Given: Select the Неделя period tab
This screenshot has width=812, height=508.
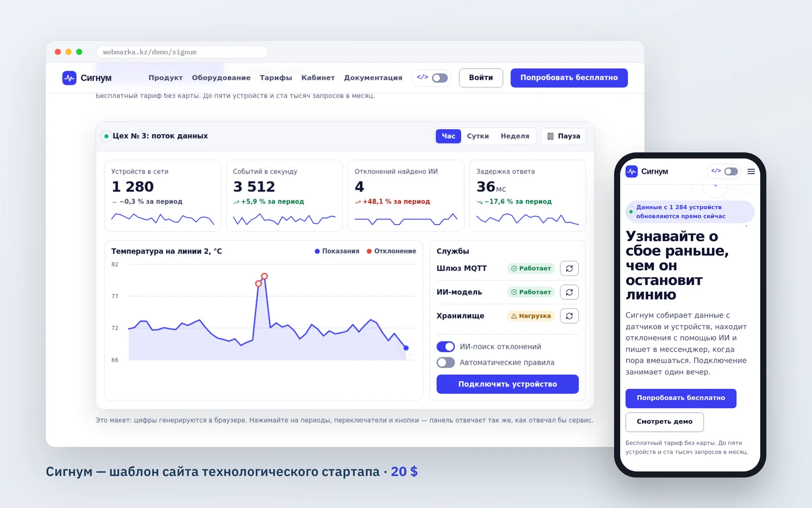Looking at the screenshot, I should (x=515, y=136).
